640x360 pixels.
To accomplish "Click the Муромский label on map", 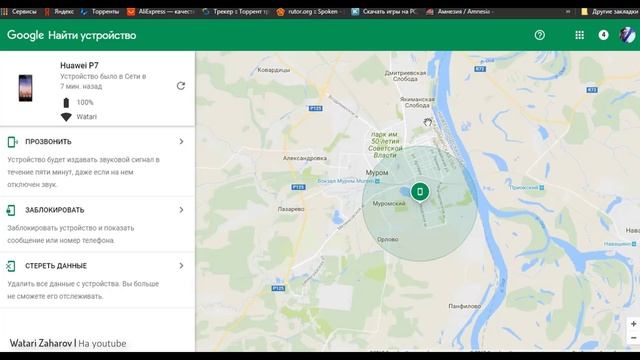I will pyautogui.click(x=389, y=203).
